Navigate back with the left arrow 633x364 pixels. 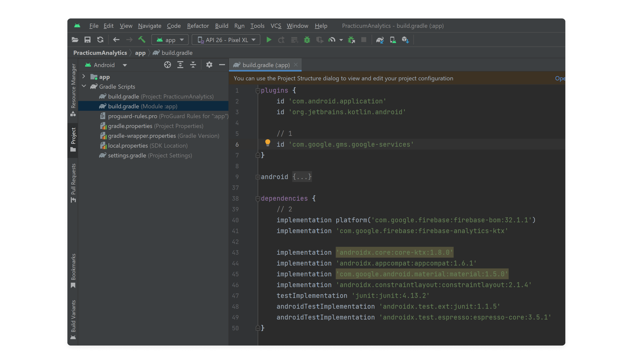[116, 40]
